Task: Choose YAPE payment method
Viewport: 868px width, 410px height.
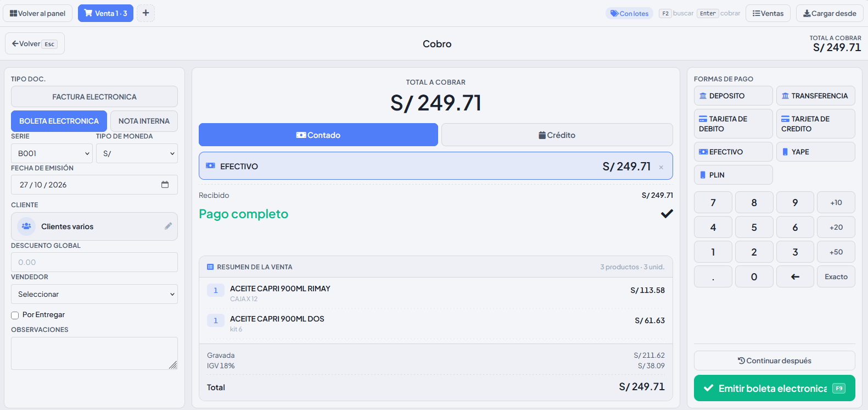Action: click(x=816, y=152)
